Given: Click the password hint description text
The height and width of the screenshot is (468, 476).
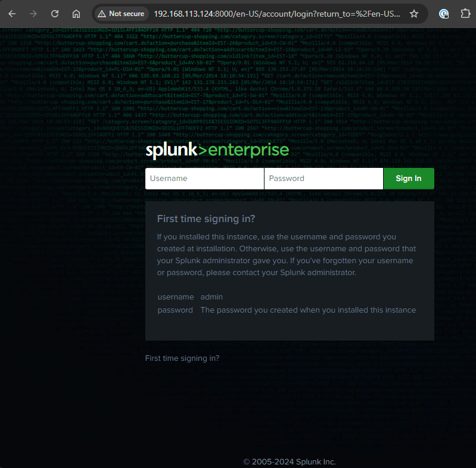Looking at the screenshot, I should click(x=308, y=310).
